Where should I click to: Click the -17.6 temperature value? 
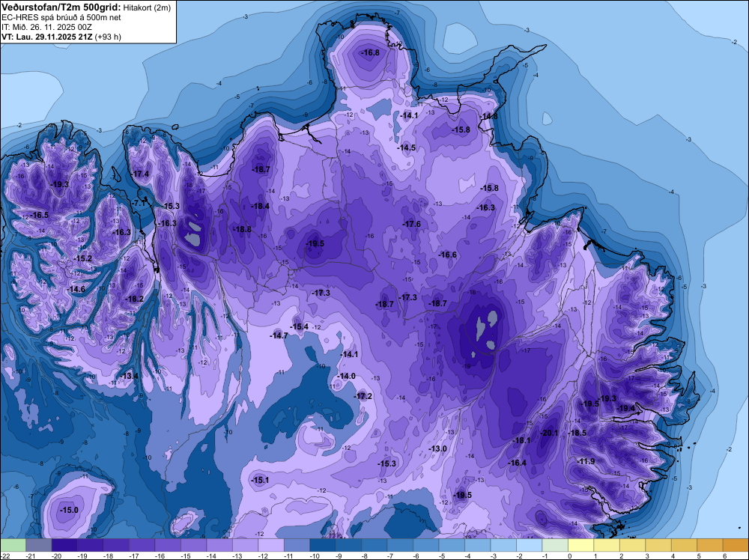412,224
